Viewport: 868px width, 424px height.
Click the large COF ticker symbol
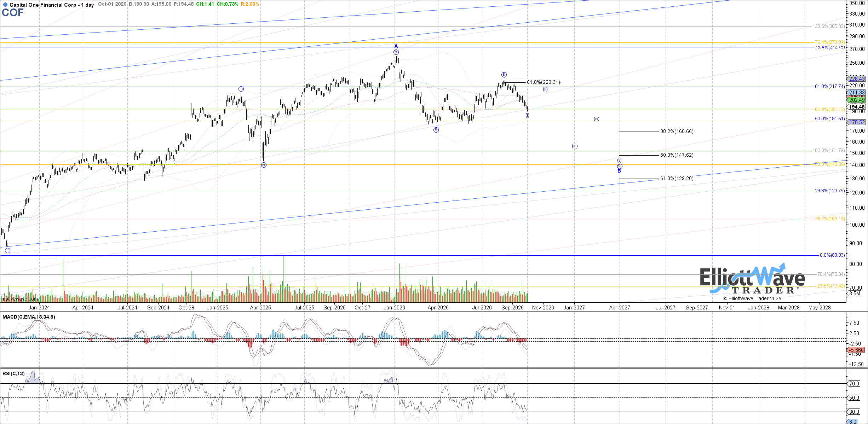click(13, 13)
